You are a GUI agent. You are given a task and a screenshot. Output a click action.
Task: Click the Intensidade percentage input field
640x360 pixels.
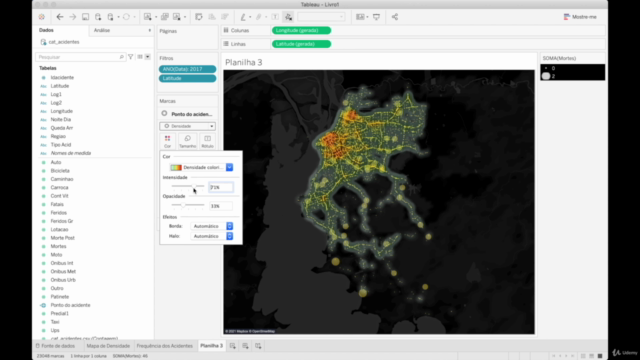(x=221, y=187)
